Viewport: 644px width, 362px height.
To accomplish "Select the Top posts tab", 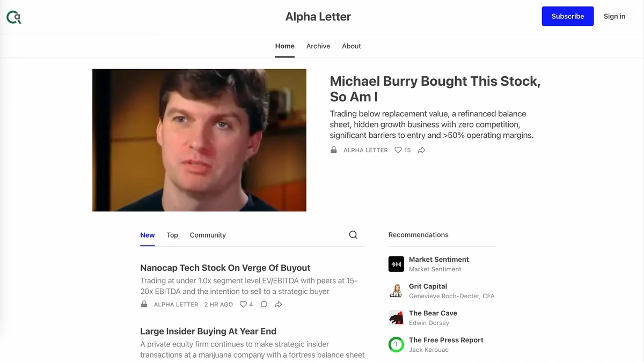I will coord(172,235).
